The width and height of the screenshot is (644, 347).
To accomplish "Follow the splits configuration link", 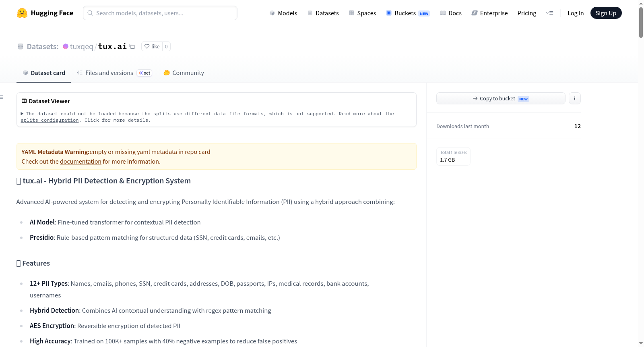I will [50, 120].
